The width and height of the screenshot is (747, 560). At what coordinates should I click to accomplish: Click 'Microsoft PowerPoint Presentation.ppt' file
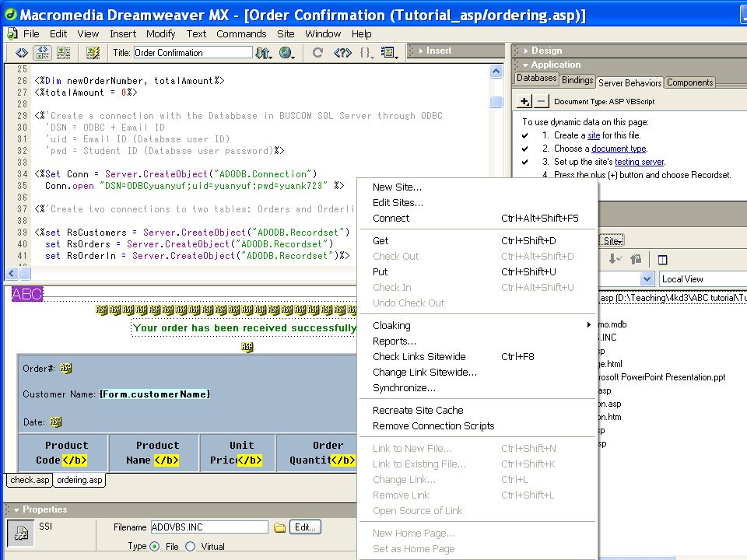[661, 377]
